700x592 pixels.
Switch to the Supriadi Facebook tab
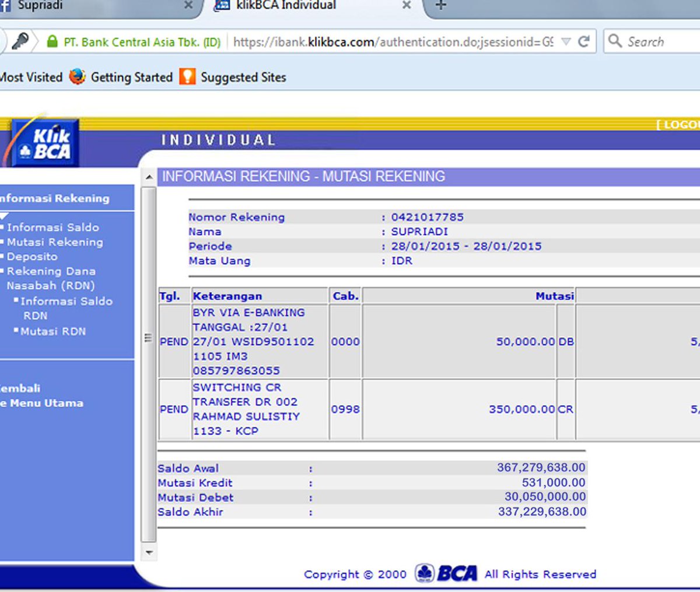point(96,7)
